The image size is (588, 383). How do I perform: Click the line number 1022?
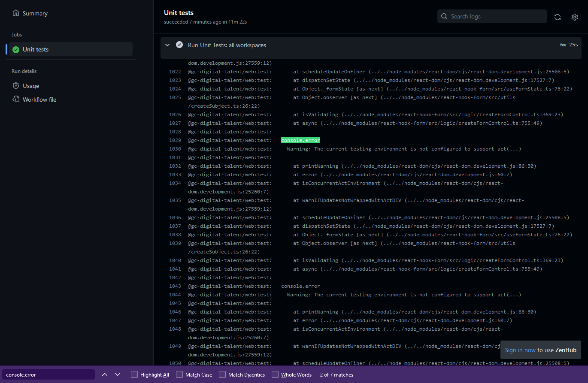pos(175,72)
